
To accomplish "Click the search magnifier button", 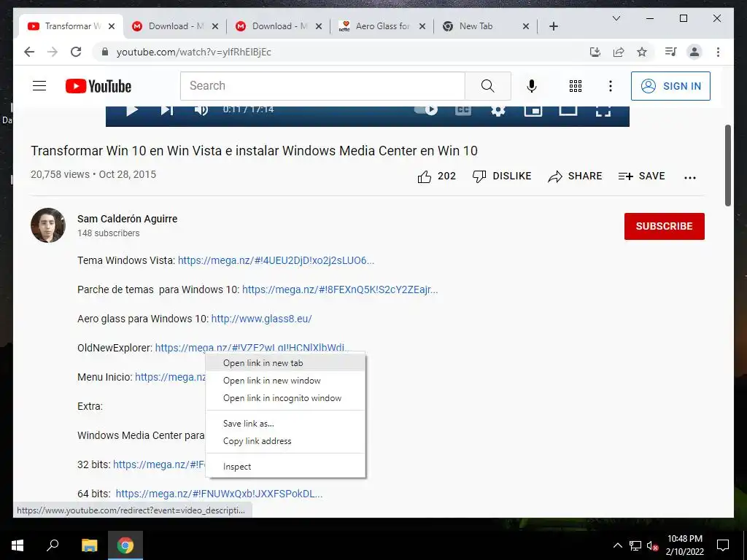I will pos(488,86).
